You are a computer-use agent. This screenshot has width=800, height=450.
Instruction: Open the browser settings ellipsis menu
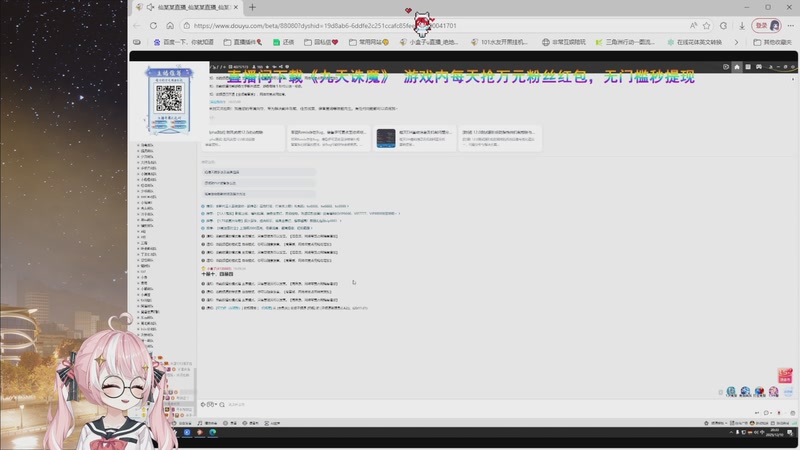pos(790,26)
